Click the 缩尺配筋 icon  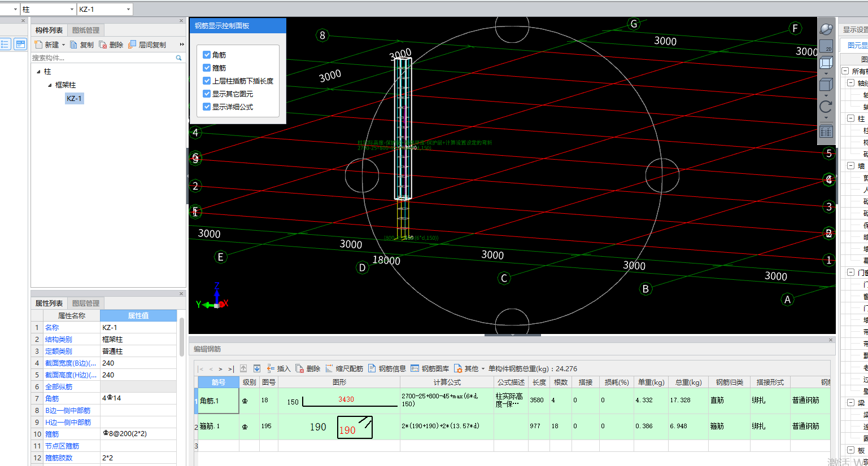[329, 368]
